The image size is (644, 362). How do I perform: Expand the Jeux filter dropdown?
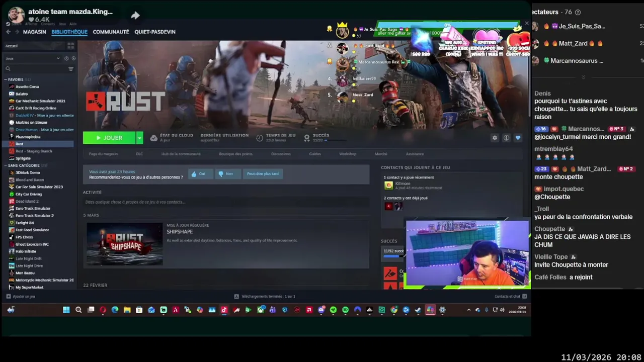point(33,58)
